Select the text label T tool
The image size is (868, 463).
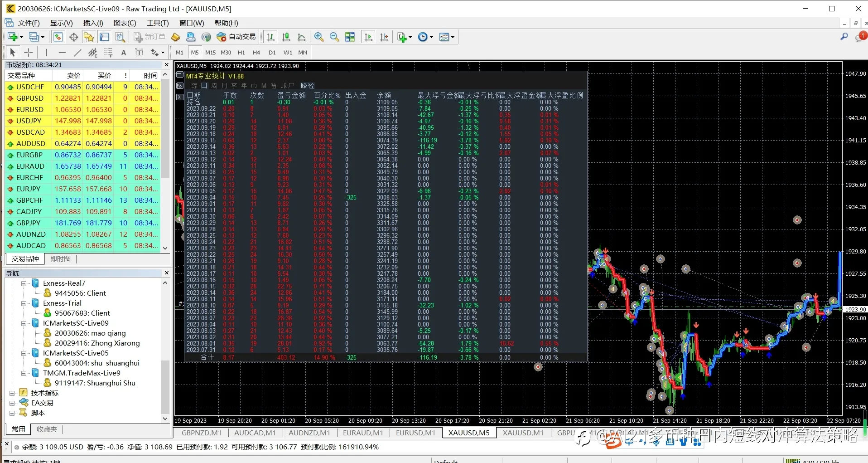click(x=139, y=52)
